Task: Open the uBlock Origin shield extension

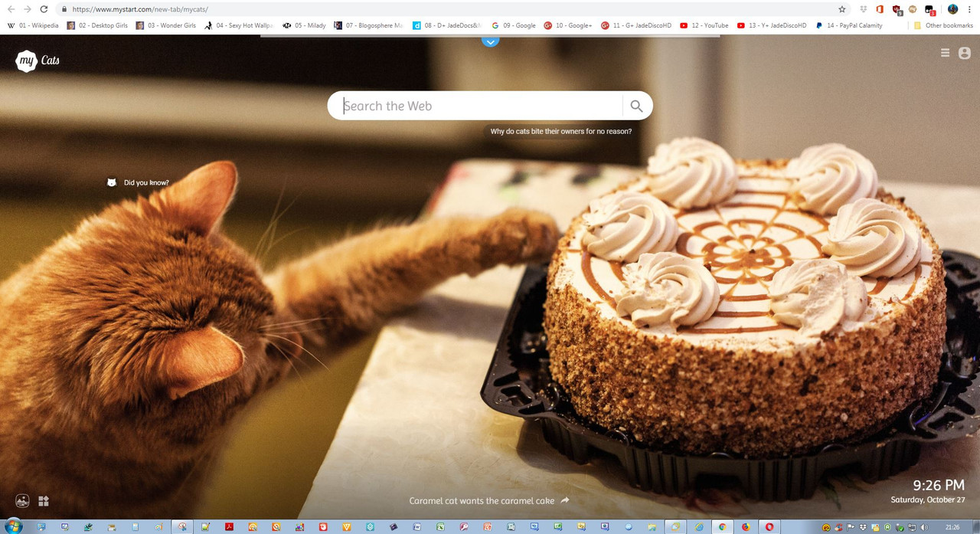Action: [897, 10]
